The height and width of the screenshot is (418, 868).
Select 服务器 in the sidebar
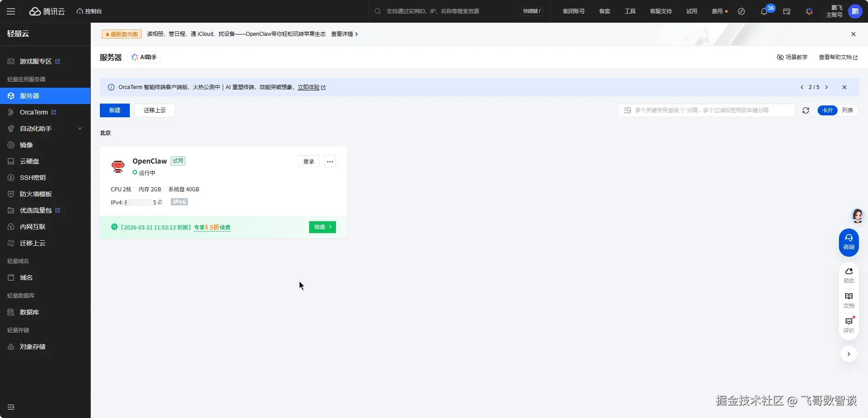[45, 96]
